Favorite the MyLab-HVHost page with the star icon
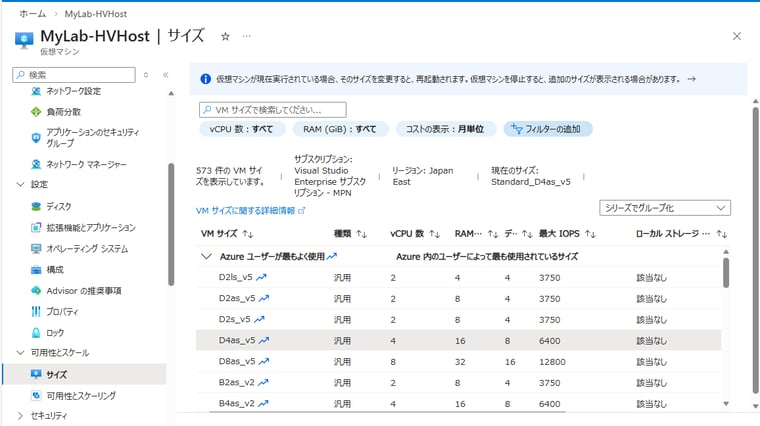760x426 pixels. pos(225,36)
